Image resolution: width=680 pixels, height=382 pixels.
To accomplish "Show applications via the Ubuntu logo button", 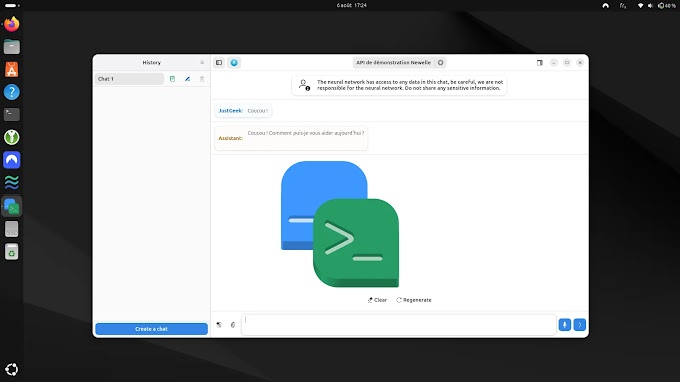I will [x=12, y=369].
